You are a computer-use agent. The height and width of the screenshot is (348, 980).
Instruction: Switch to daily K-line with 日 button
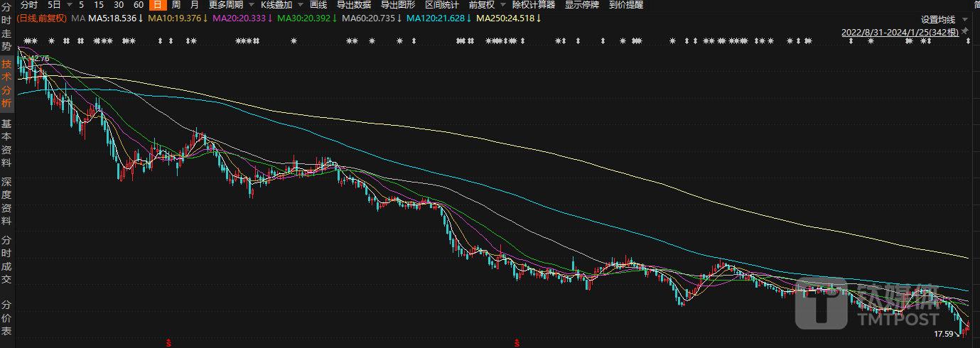point(157,5)
